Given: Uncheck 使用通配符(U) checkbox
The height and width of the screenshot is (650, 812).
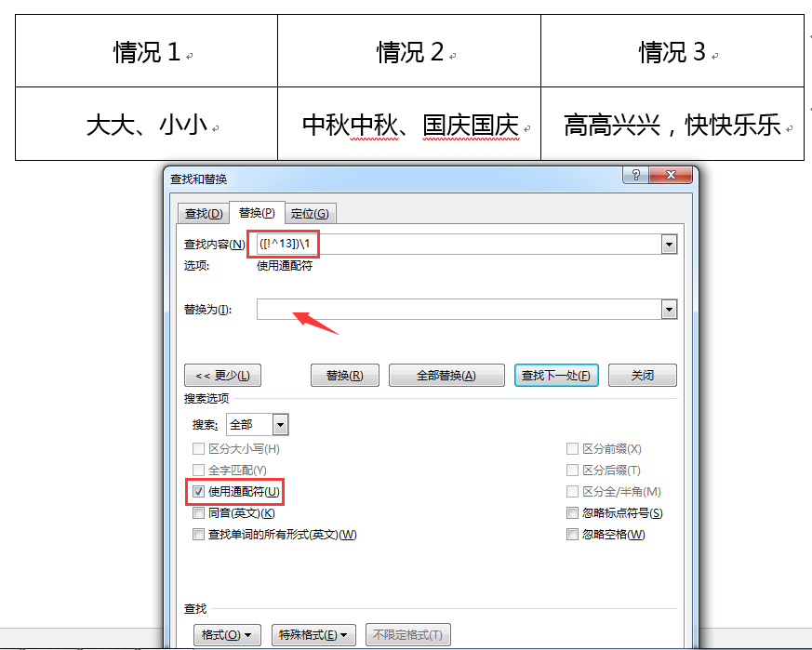Looking at the screenshot, I should (x=198, y=492).
